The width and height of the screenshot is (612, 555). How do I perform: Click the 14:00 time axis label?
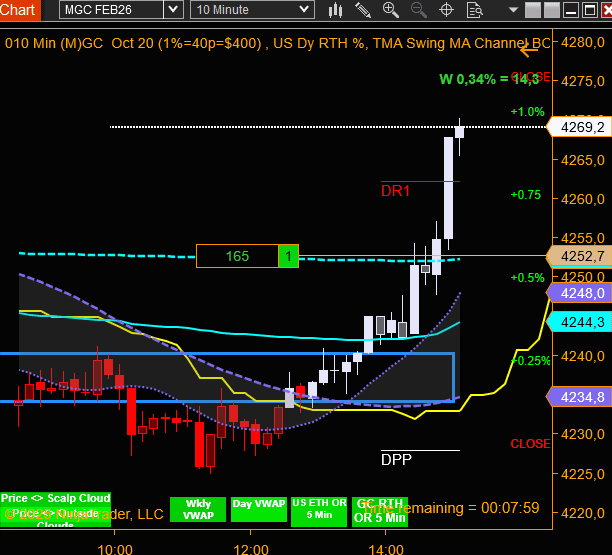[x=386, y=550]
